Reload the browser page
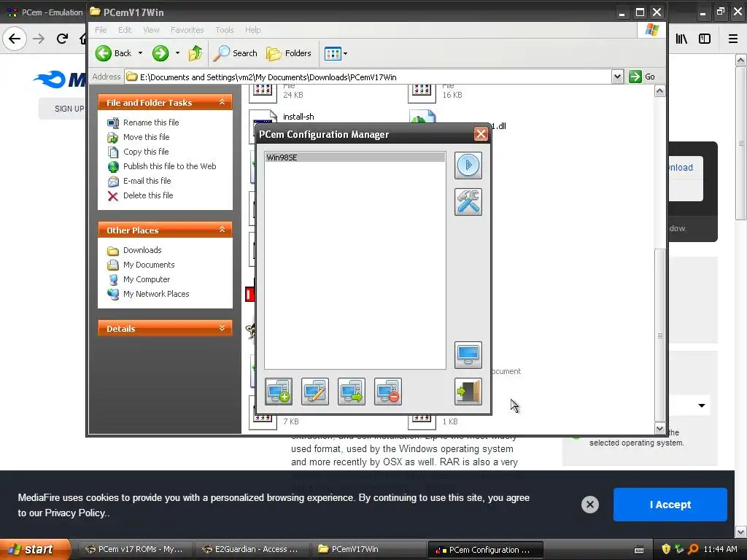The image size is (747, 560). [x=62, y=39]
